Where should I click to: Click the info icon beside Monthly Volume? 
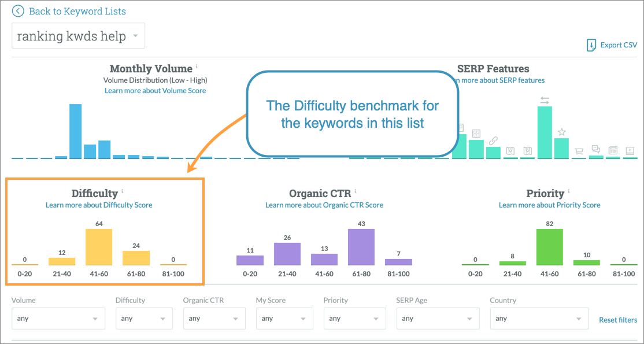tap(197, 66)
